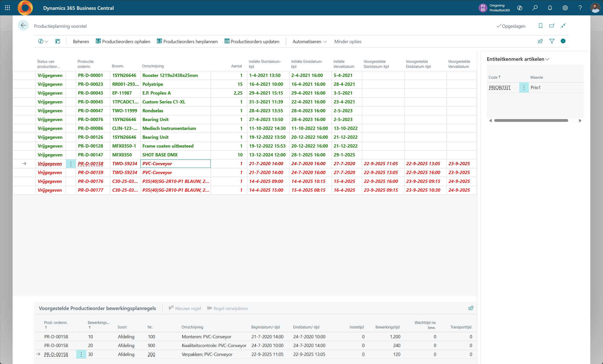Image resolution: width=603 pixels, height=364 pixels.
Task: Click the share icon in the toolbar
Action: tap(540, 41)
